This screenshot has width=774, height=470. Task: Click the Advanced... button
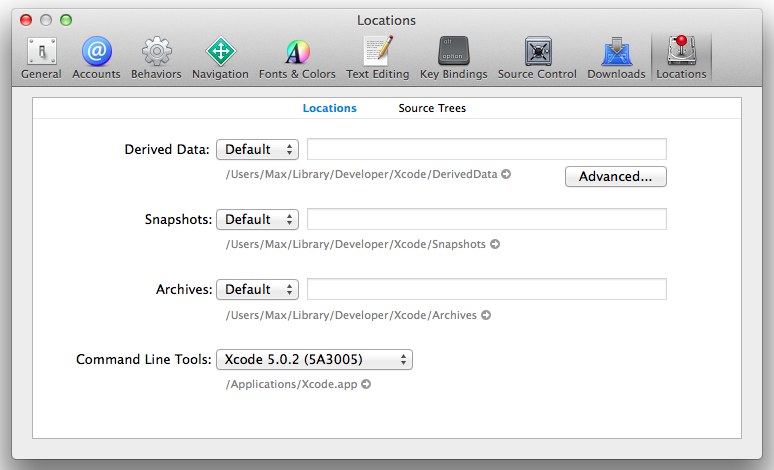(616, 176)
